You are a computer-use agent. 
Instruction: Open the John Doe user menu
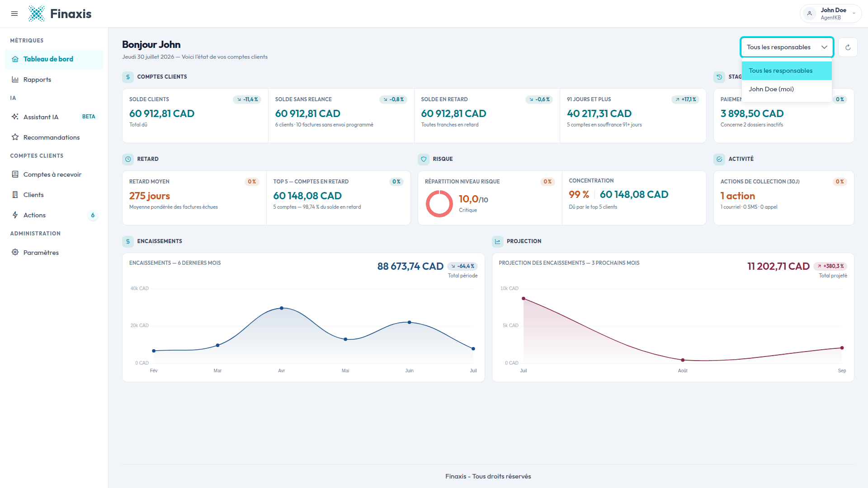tap(830, 14)
